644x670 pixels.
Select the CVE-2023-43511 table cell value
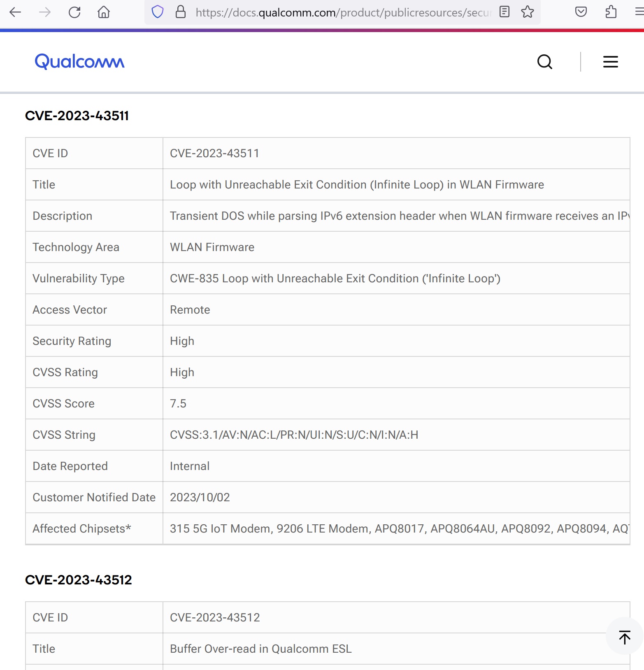[x=214, y=153]
